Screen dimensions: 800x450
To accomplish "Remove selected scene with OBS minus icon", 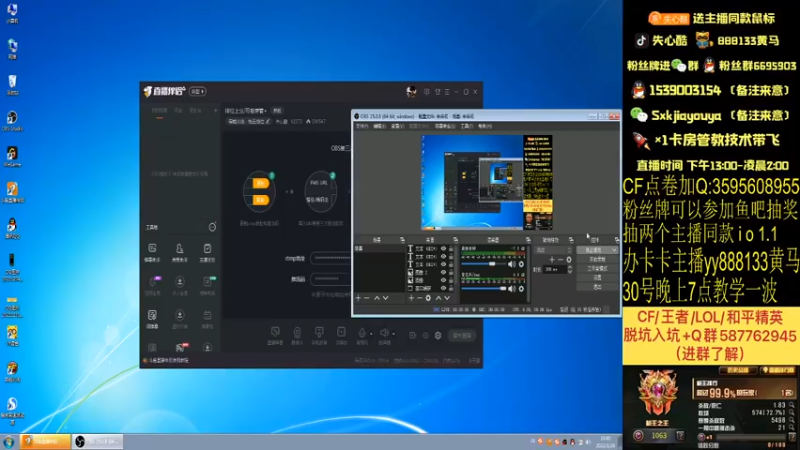I will tap(367, 298).
